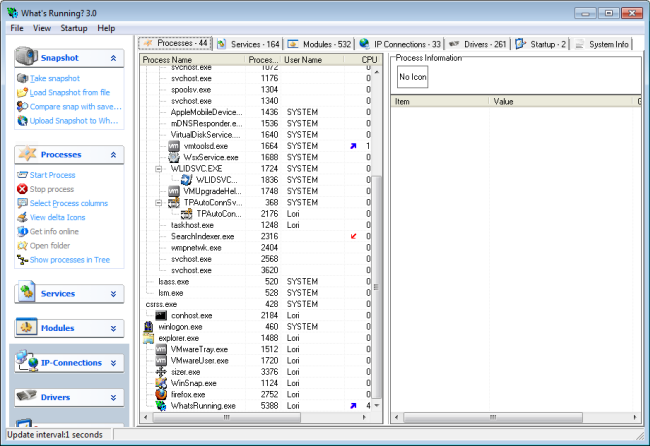Switch to the IP Connections - 33 tab
This screenshot has height=446, width=650.
pyautogui.click(x=400, y=44)
